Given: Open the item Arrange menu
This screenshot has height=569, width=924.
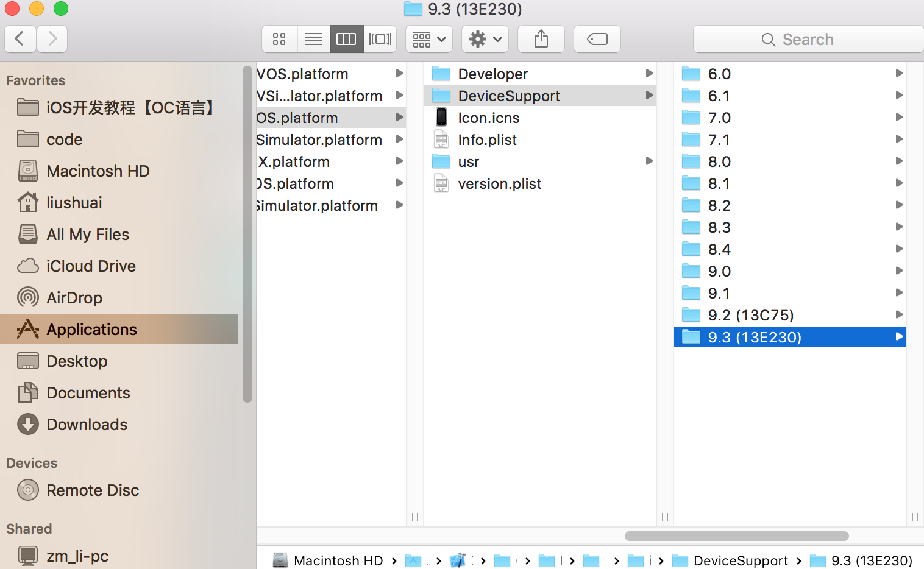Looking at the screenshot, I should (x=428, y=38).
